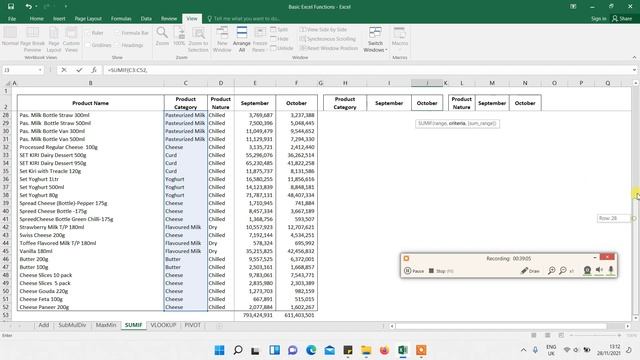Open Microsoft Edge from the taskbar
Screen dimensions: 640x360
[x=311, y=350]
